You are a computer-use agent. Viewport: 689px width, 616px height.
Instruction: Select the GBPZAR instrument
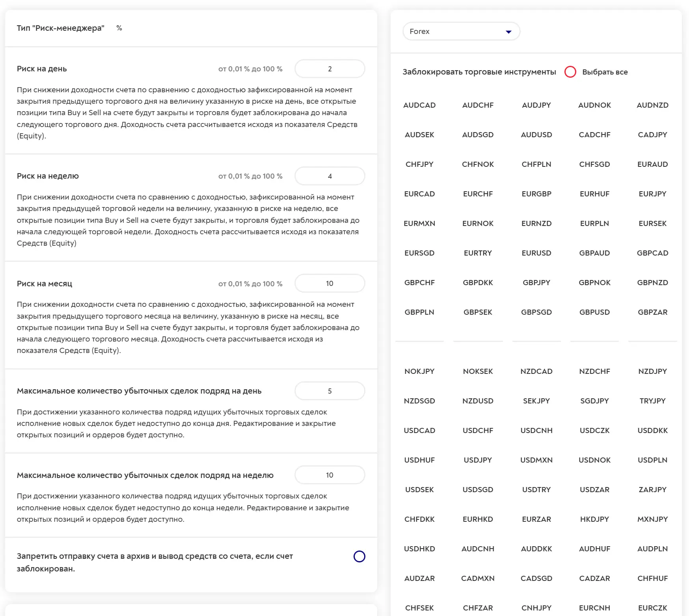pyautogui.click(x=653, y=312)
